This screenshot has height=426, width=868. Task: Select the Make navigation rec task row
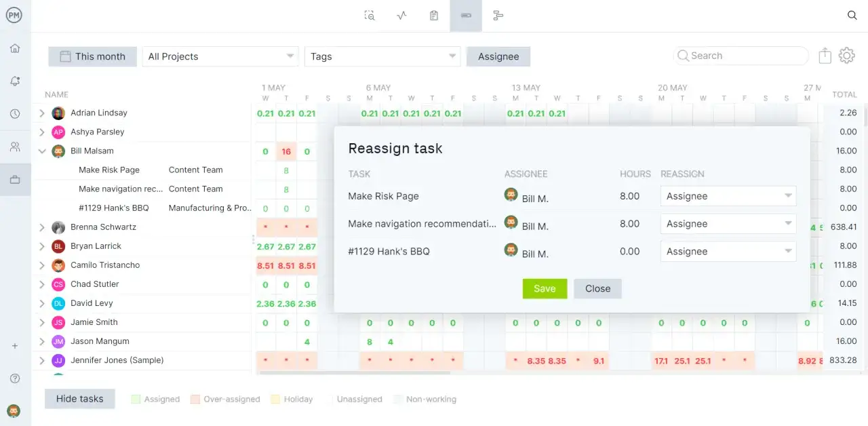pyautogui.click(x=121, y=189)
